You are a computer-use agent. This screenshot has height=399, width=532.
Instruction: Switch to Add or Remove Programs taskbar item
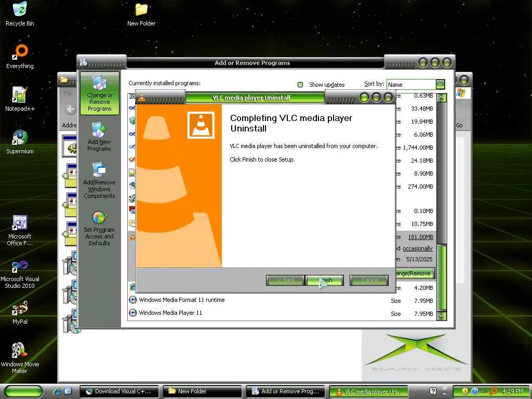click(x=286, y=392)
